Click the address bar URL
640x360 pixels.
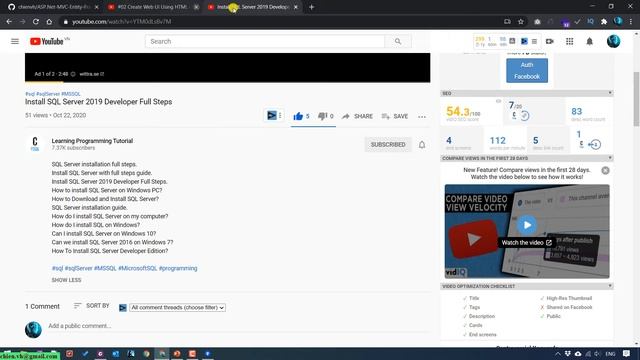coord(122,22)
